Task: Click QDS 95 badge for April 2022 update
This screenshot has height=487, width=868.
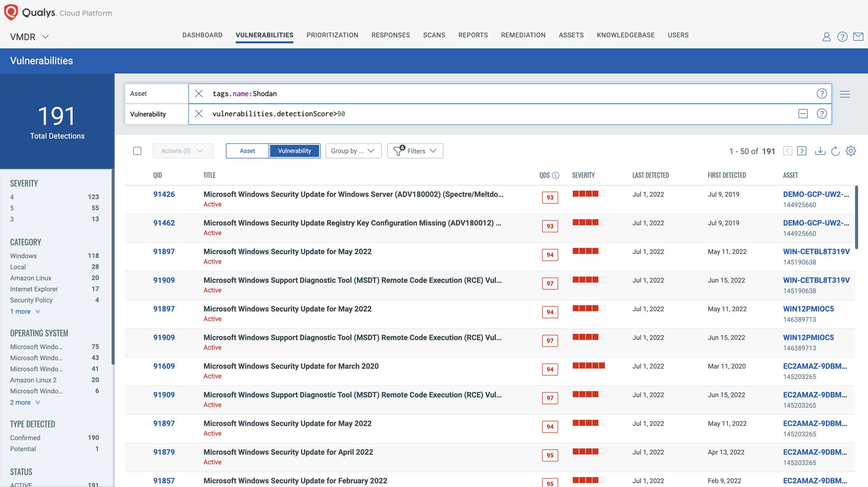Action: (550, 455)
